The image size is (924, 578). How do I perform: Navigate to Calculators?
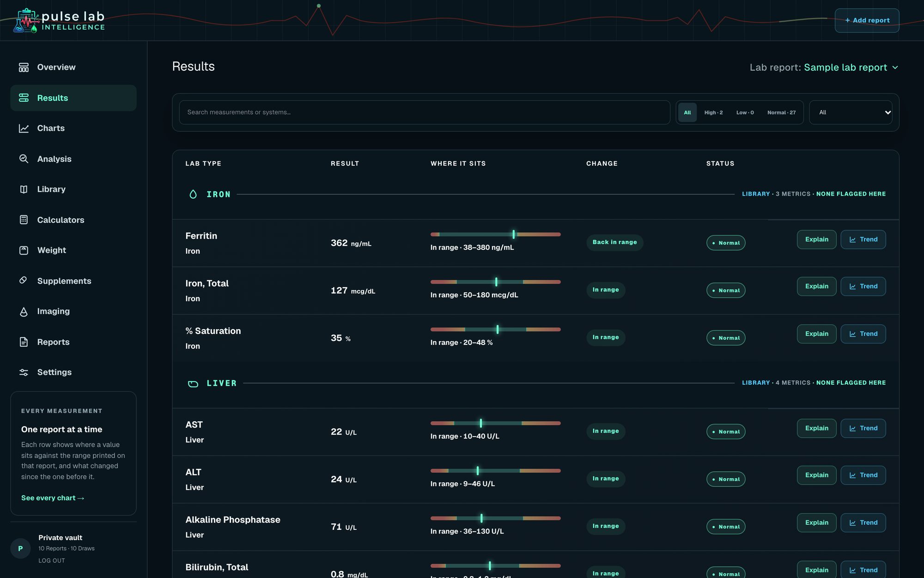coord(73,220)
